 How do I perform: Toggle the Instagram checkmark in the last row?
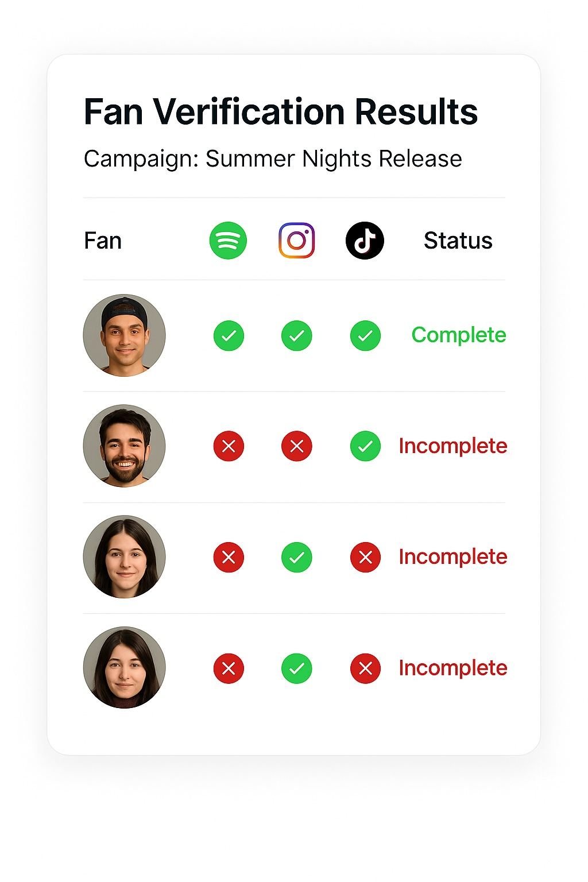pos(296,668)
